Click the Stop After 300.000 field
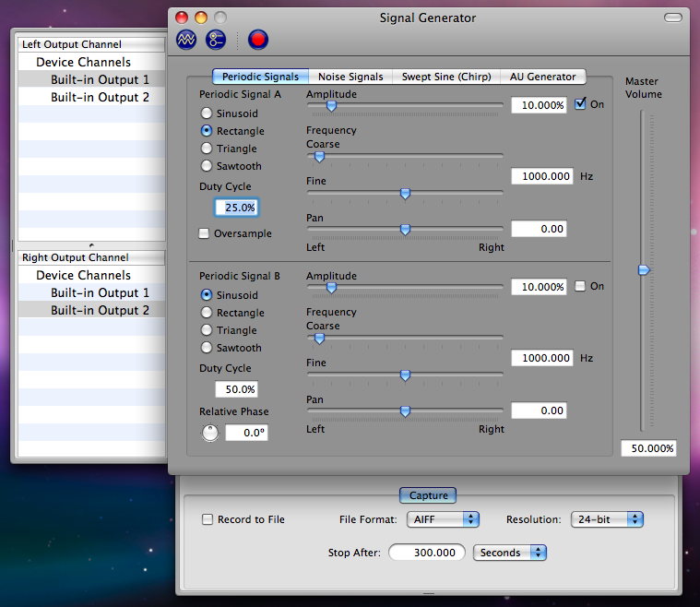 point(427,553)
